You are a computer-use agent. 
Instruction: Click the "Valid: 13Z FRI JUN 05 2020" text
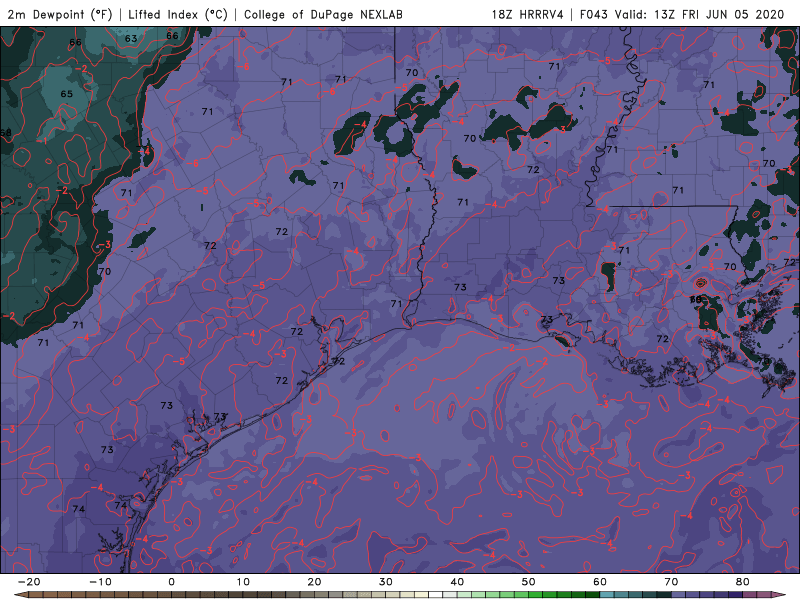click(x=699, y=15)
